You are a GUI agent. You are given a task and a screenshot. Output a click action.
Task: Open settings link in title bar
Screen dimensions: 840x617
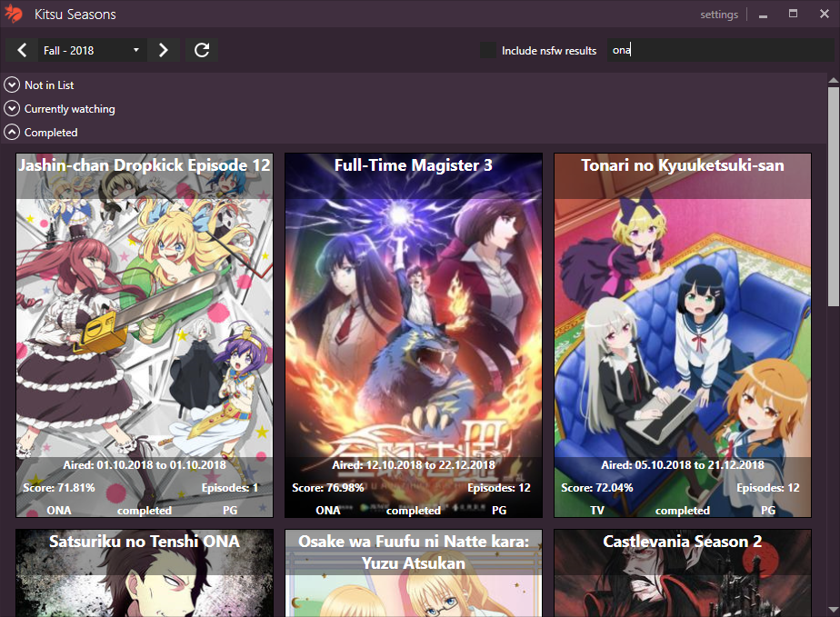tap(719, 15)
